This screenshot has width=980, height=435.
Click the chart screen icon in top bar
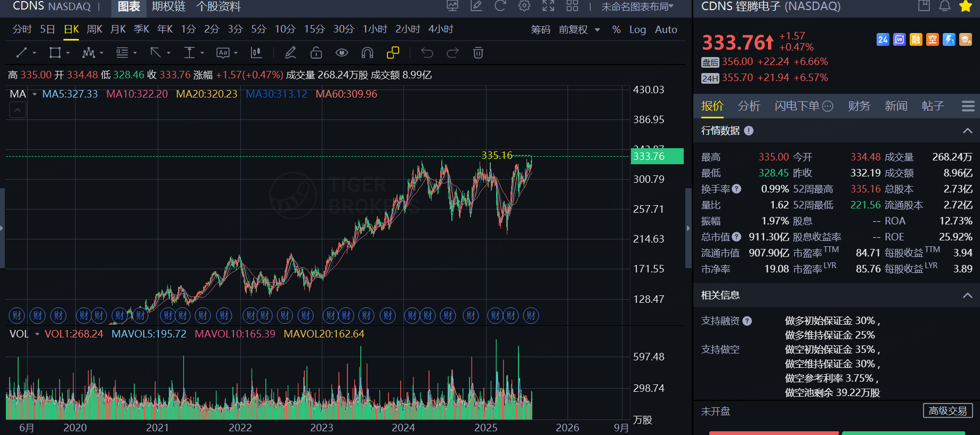pyautogui.click(x=452, y=6)
